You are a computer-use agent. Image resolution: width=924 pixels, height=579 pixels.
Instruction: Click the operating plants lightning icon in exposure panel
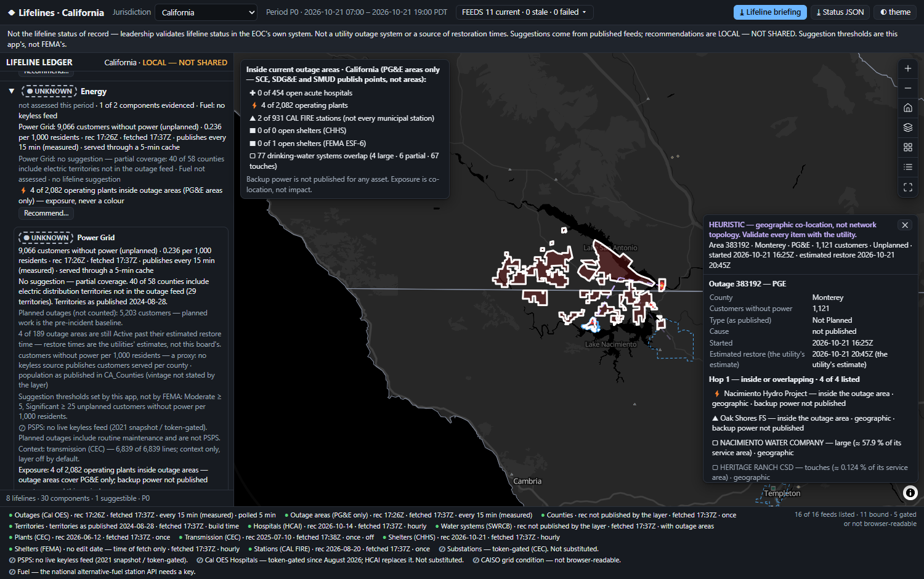point(254,105)
